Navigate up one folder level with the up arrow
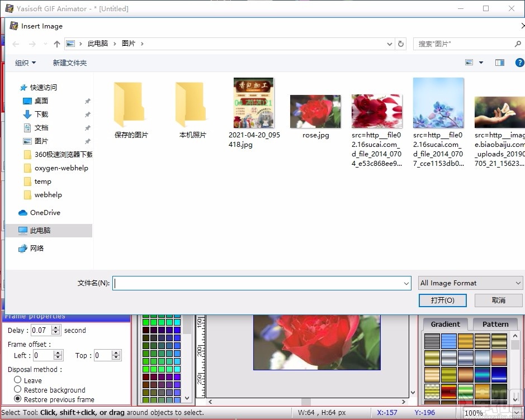 click(x=56, y=44)
